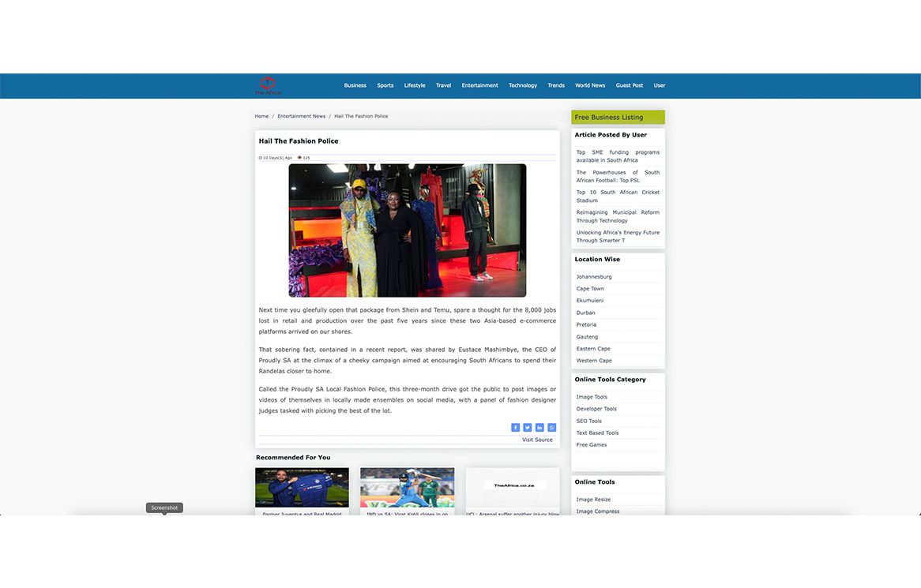Open the Business menu
921x588 pixels.
pyautogui.click(x=355, y=85)
